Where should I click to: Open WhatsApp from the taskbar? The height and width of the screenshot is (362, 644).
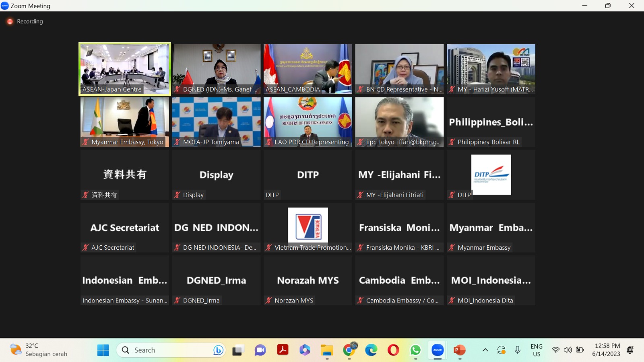(415, 350)
